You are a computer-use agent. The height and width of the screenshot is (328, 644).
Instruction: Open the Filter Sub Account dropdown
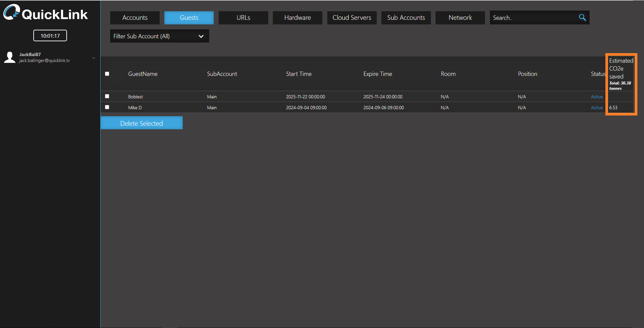pos(159,36)
